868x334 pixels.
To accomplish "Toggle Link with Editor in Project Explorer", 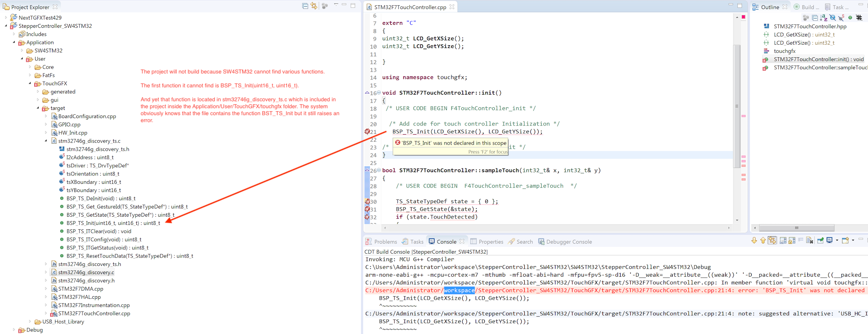I will coord(314,6).
